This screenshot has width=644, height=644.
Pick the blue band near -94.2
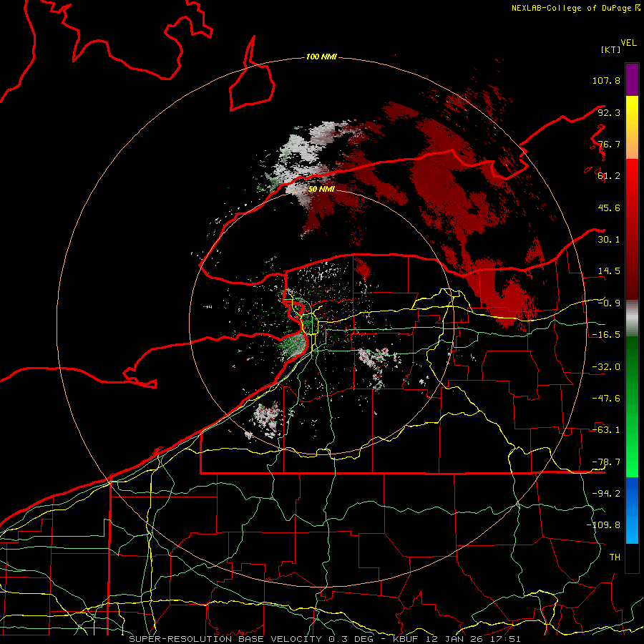coord(632,510)
